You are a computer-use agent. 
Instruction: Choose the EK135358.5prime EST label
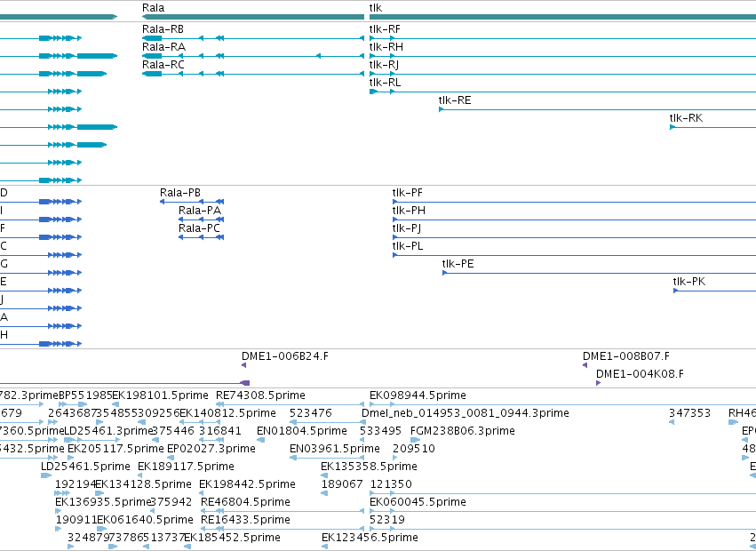(369, 467)
